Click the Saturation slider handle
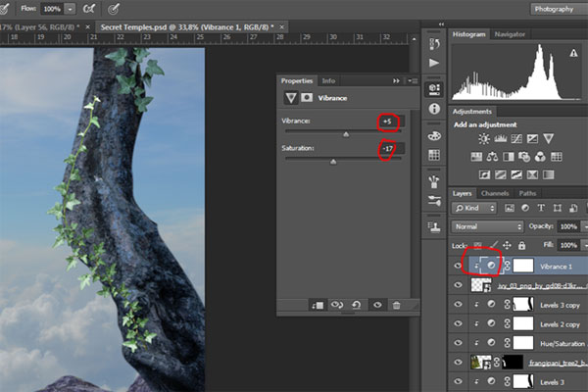588x392 pixels. pos(333,162)
